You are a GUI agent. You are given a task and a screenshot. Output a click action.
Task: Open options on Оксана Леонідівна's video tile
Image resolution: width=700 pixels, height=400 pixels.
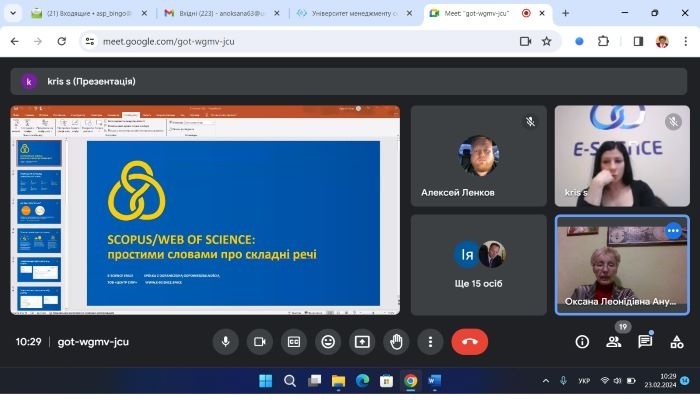tap(673, 230)
